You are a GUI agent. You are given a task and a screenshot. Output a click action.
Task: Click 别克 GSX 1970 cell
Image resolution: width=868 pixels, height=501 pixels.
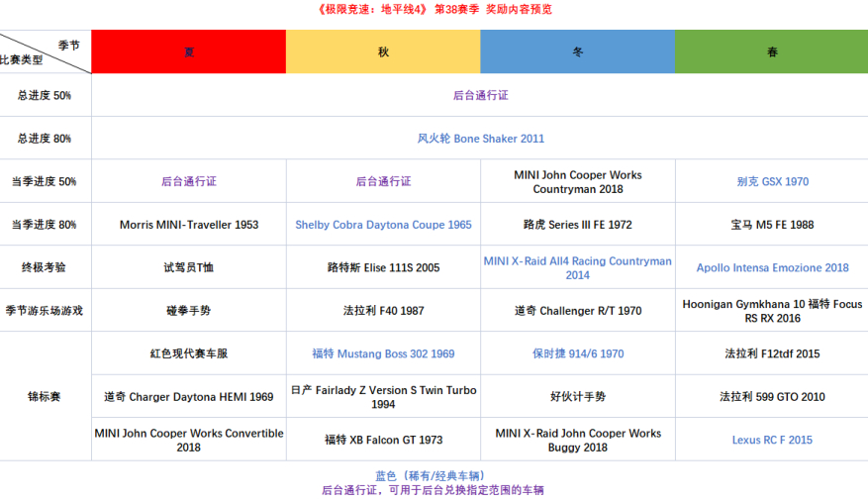pos(772,181)
